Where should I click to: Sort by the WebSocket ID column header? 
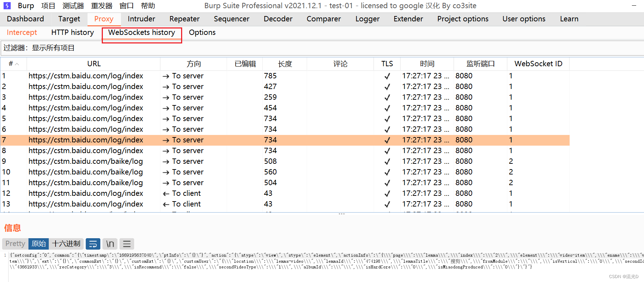point(538,64)
